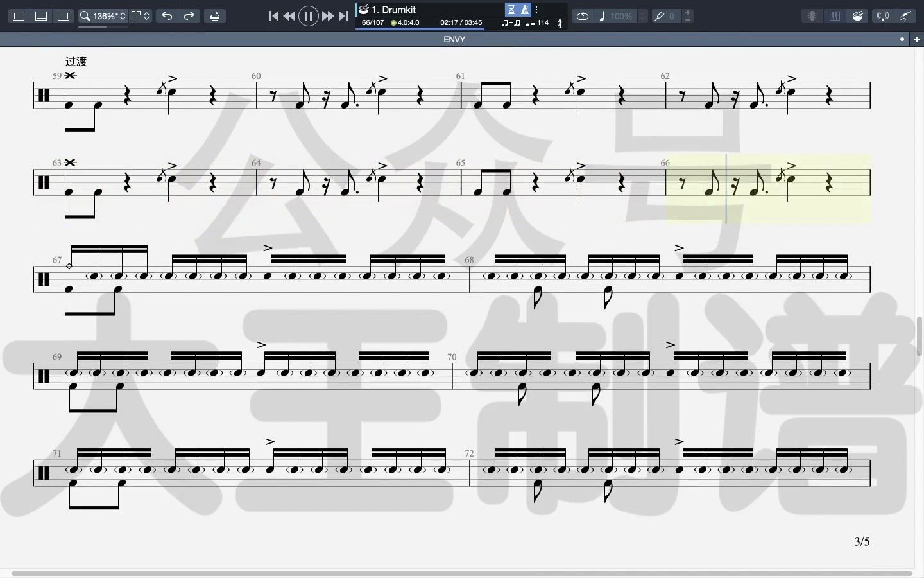924x578 pixels.
Task: Click the percussion clef of bar 67
Action: coord(43,280)
